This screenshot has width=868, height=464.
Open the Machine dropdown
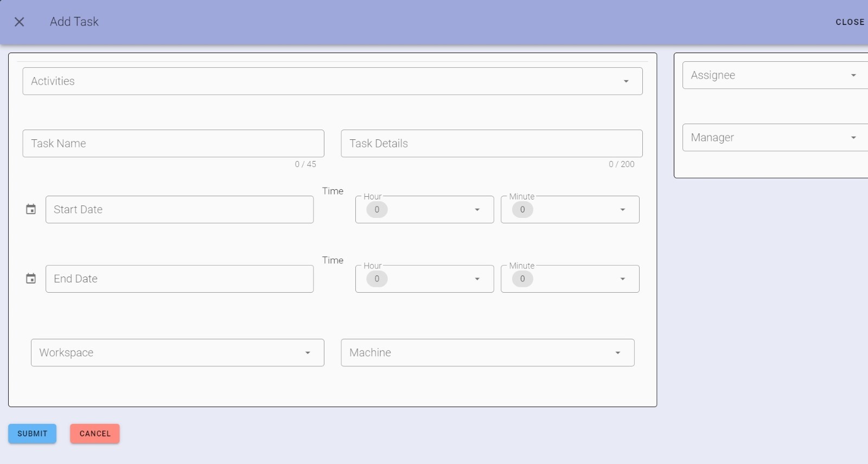[x=487, y=353]
